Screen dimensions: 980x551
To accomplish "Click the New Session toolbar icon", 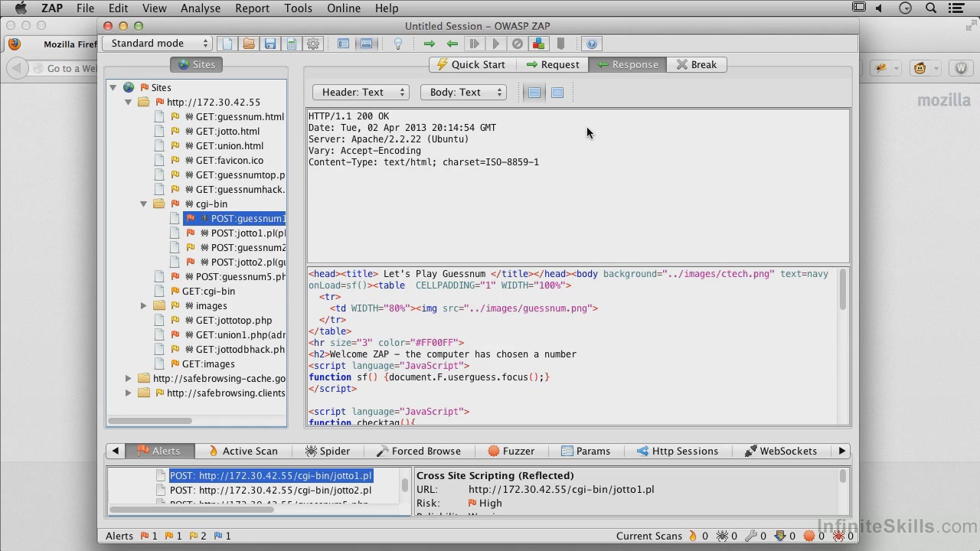I will (227, 44).
